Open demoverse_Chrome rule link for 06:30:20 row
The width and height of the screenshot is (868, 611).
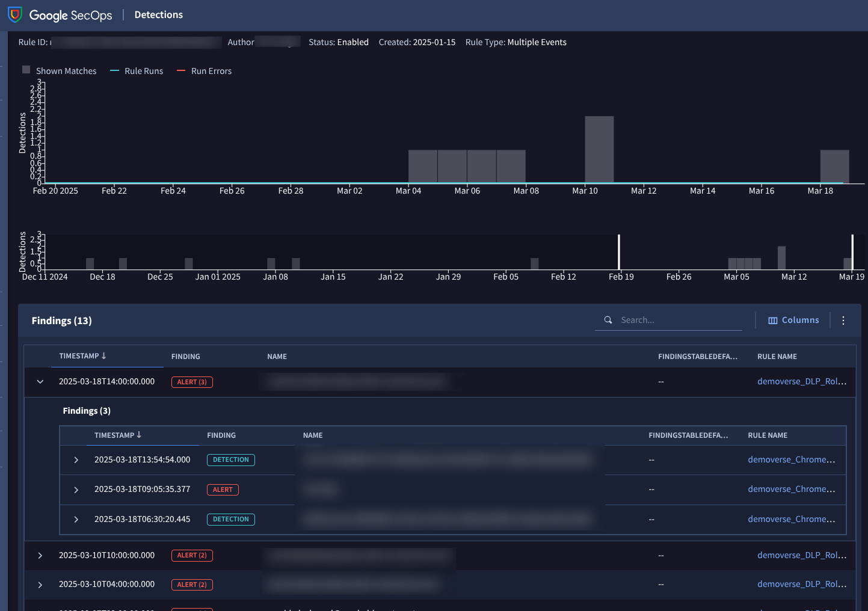[792, 519]
